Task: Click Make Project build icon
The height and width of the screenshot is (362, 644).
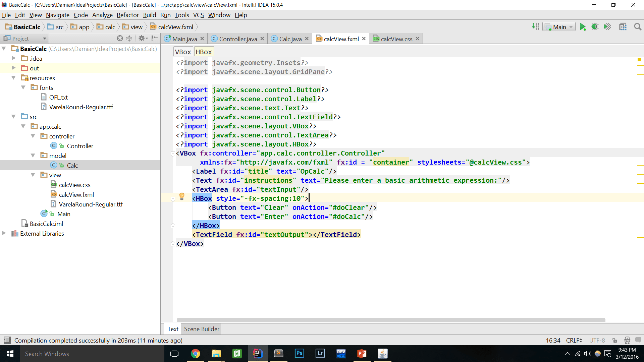Action: pyautogui.click(x=535, y=27)
